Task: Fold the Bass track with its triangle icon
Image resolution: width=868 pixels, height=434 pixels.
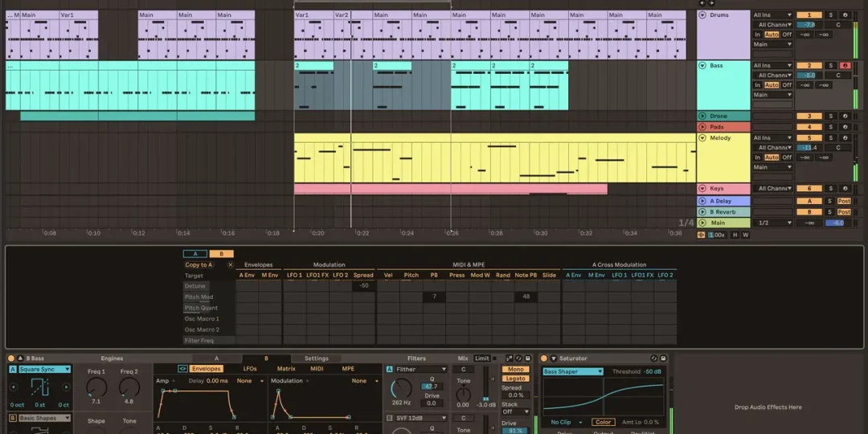Action: (702, 66)
